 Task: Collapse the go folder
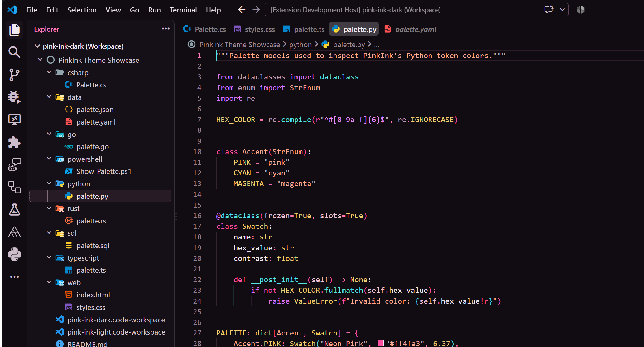[x=49, y=134]
